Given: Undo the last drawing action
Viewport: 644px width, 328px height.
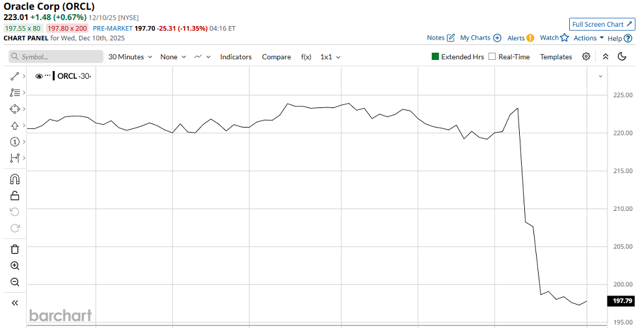Looking at the screenshot, I should [x=15, y=212].
